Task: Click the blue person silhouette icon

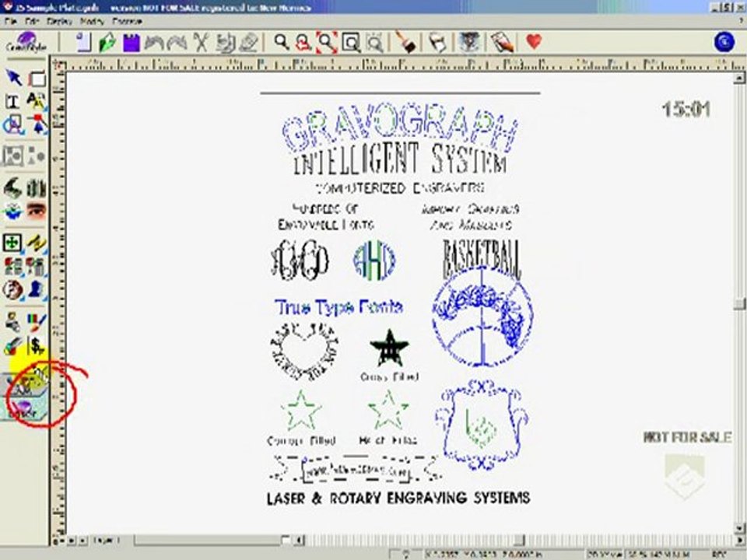Action: coord(37,289)
